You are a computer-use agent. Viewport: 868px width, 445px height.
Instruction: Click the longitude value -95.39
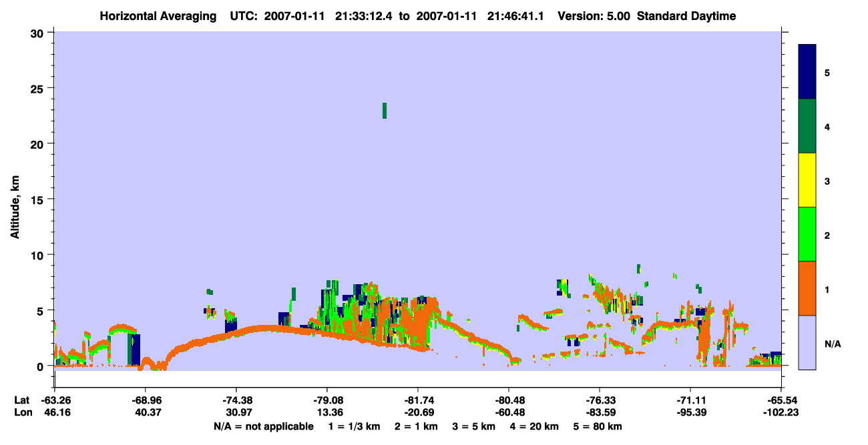click(690, 412)
